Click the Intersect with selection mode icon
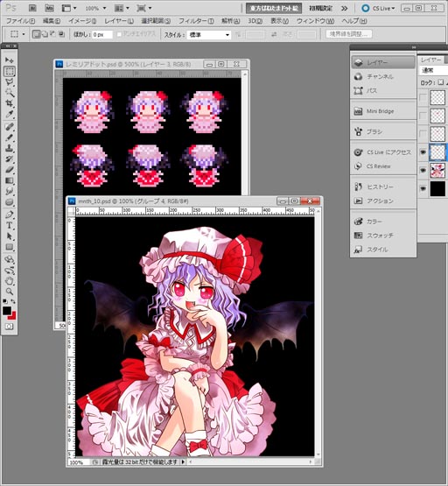 [x=62, y=34]
